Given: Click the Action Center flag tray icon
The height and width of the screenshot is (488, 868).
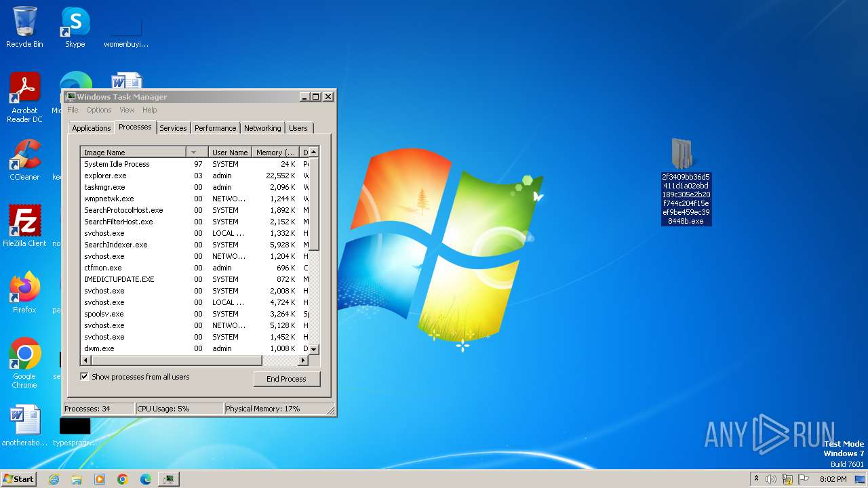Looking at the screenshot, I should pyautogui.click(x=804, y=479).
